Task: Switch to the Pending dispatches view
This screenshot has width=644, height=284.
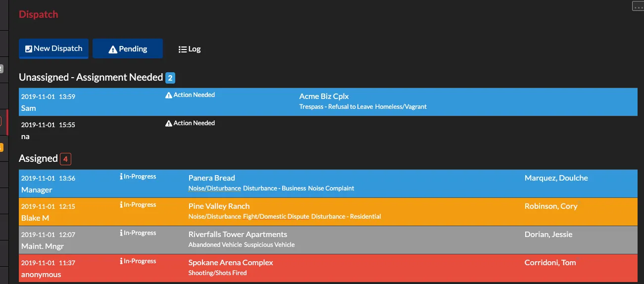Action: 128,49
